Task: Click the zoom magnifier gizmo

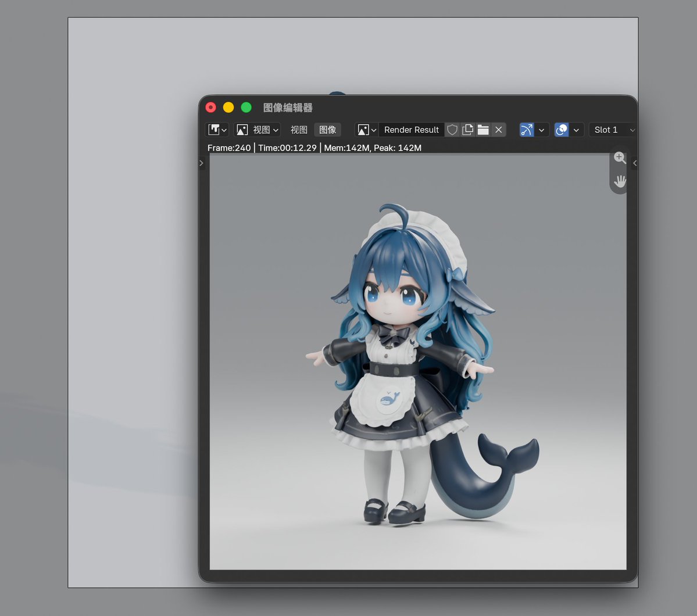Action: 619,157
